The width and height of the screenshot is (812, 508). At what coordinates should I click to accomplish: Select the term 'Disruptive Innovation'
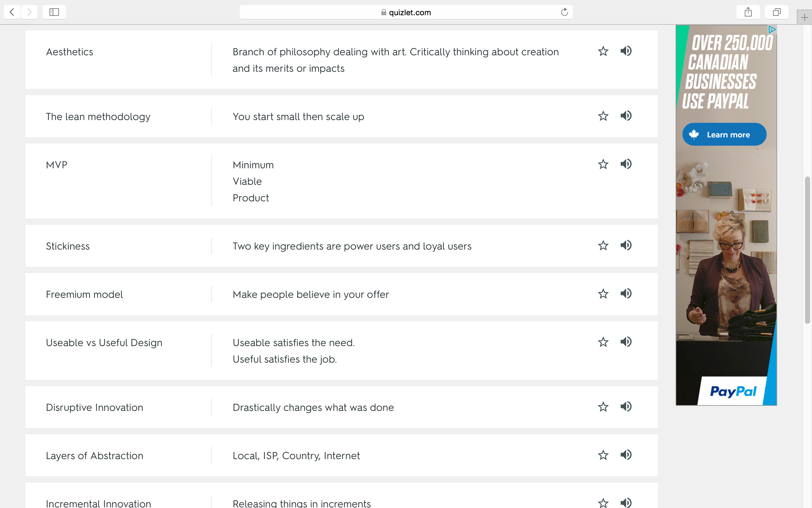[94, 407]
